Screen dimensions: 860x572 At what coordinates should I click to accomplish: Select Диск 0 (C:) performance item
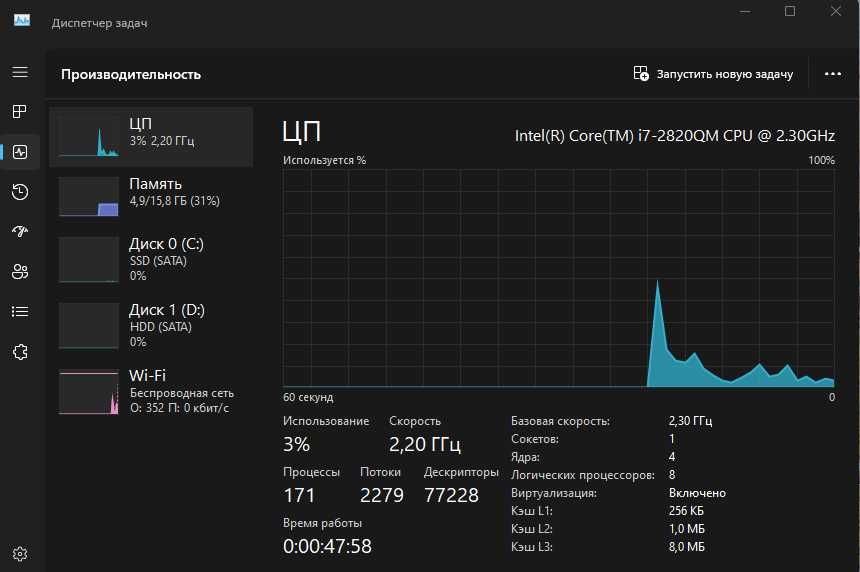click(x=151, y=259)
